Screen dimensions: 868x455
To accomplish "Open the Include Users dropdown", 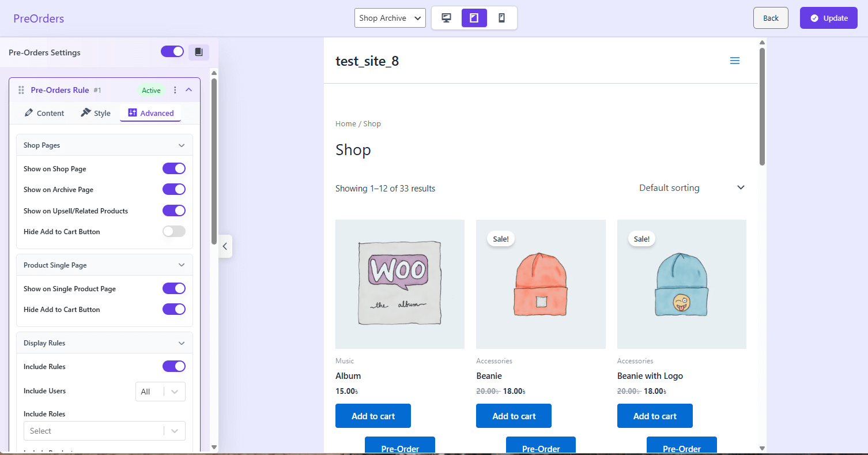I will [x=160, y=392].
